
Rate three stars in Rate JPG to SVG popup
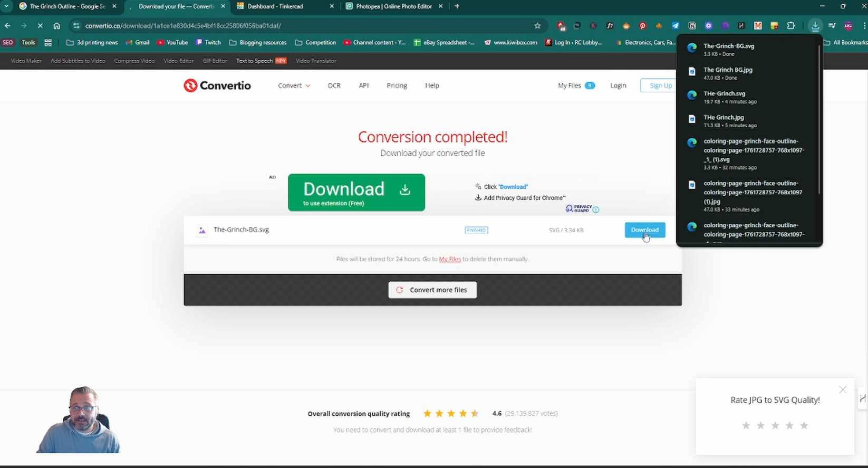pyautogui.click(x=775, y=425)
